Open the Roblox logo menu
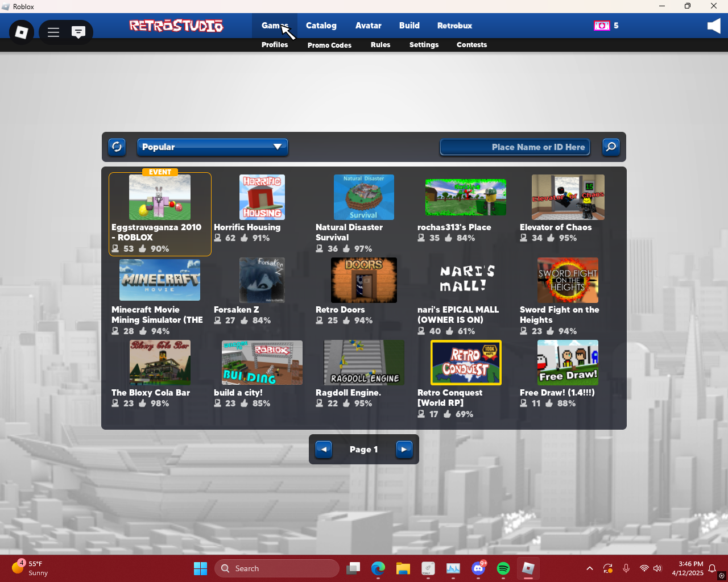The height and width of the screenshot is (582, 728). [x=22, y=32]
